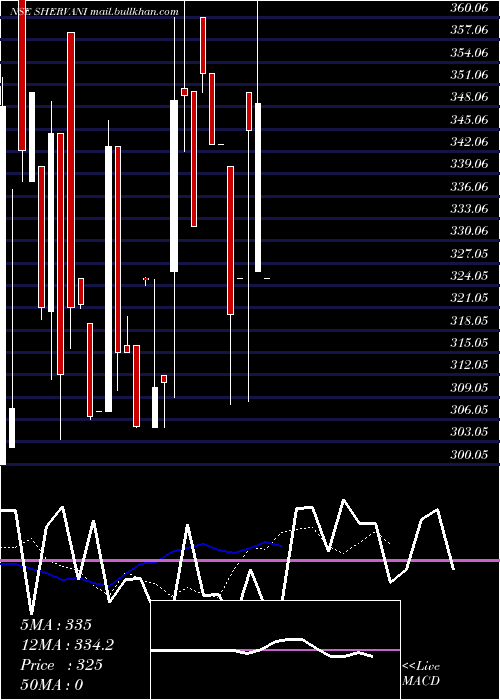500x700 pixels.
Task: Click the NSE SHERVANI mail.bullkhan.com title text
Action: coord(94,12)
